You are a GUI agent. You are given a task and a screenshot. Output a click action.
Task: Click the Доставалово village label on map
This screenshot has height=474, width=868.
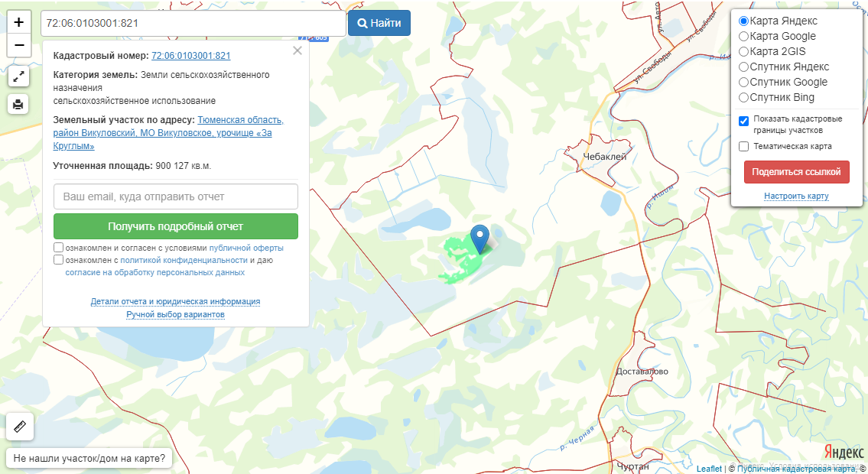642,371
